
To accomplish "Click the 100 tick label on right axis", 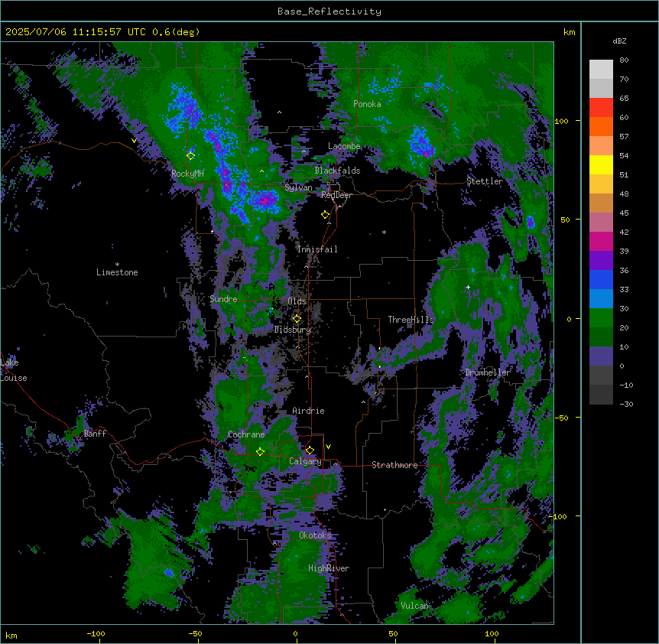I will (x=561, y=121).
